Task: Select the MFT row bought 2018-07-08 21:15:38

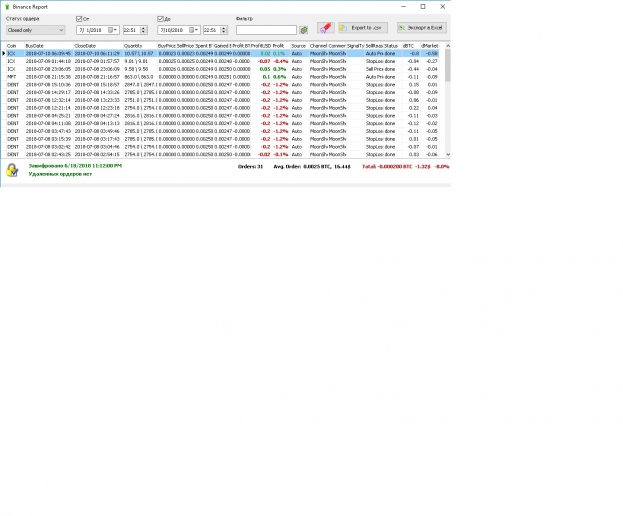Action: [x=222, y=77]
